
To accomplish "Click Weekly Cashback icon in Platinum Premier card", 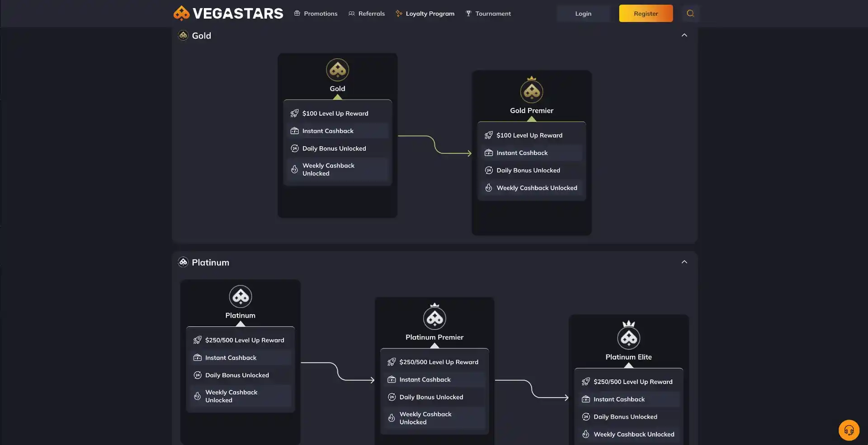I will coord(392,418).
